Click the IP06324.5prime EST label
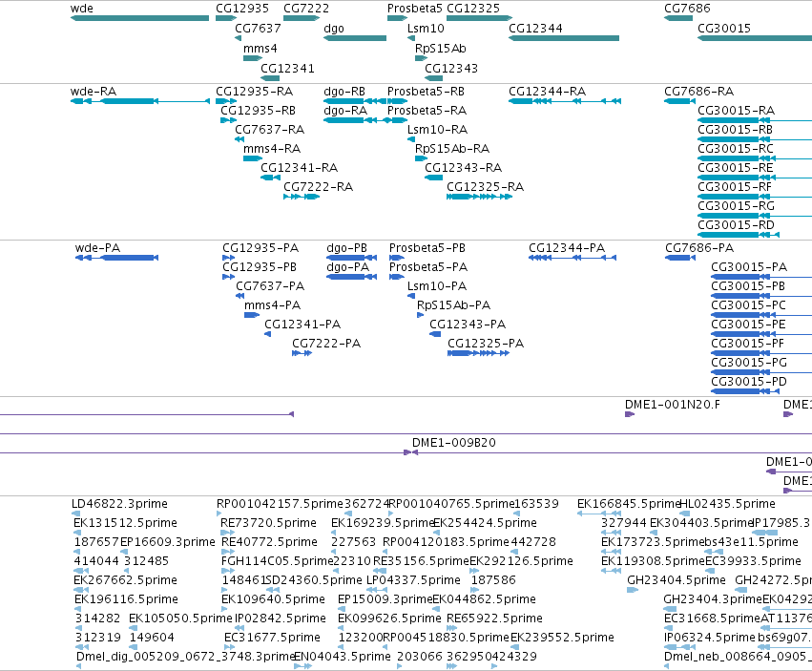Viewport: 812px width, 671px height. coord(710,638)
